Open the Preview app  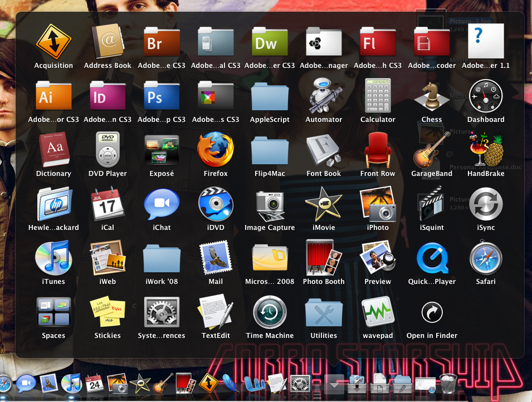[378, 257]
